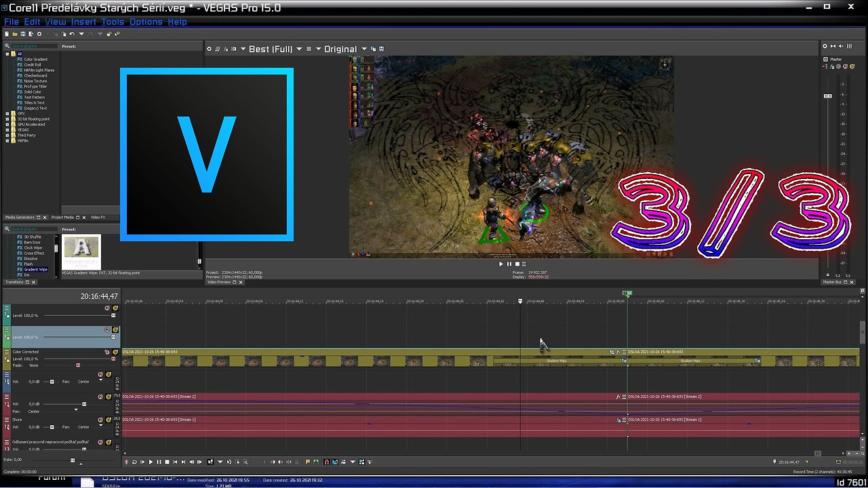868x488 pixels.
Task: Stop timeline playback
Action: (x=167, y=462)
